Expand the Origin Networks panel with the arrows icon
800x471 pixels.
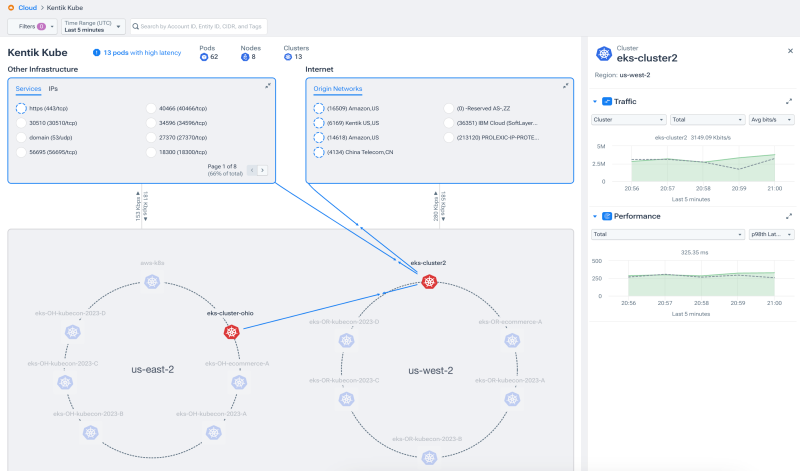click(566, 86)
